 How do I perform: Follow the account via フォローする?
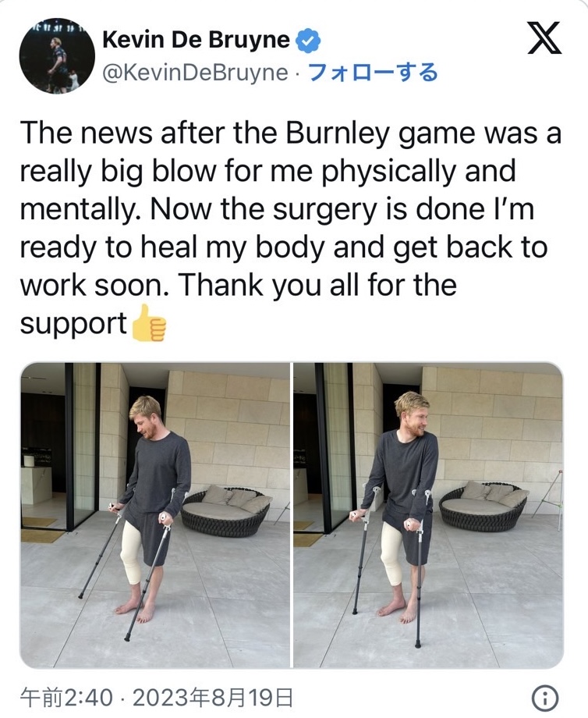tap(374, 73)
